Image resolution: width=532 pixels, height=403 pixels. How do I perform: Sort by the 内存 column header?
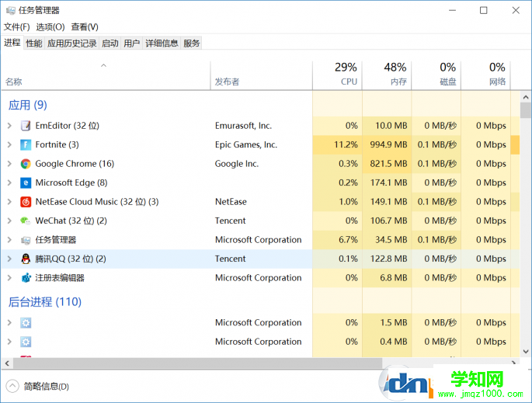[x=387, y=75]
